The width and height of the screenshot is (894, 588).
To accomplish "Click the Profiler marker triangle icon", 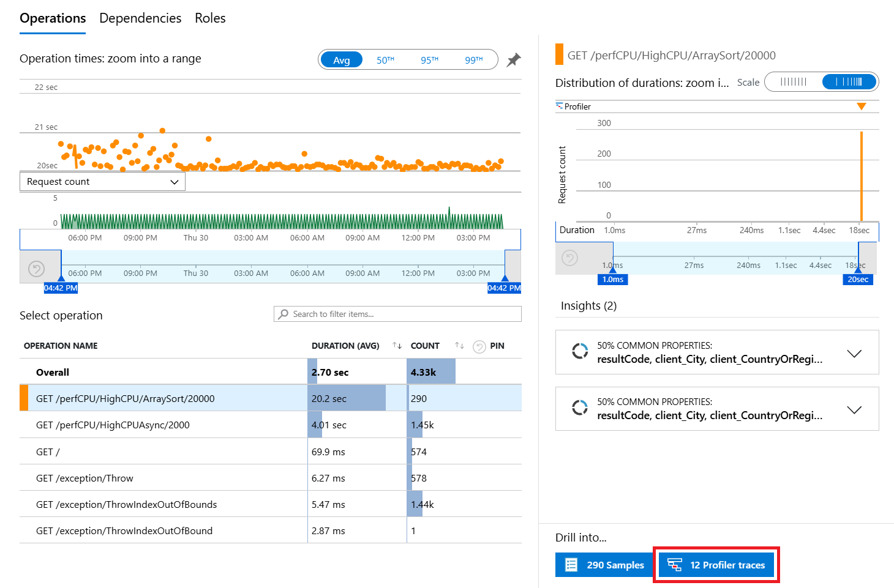I will click(x=862, y=106).
